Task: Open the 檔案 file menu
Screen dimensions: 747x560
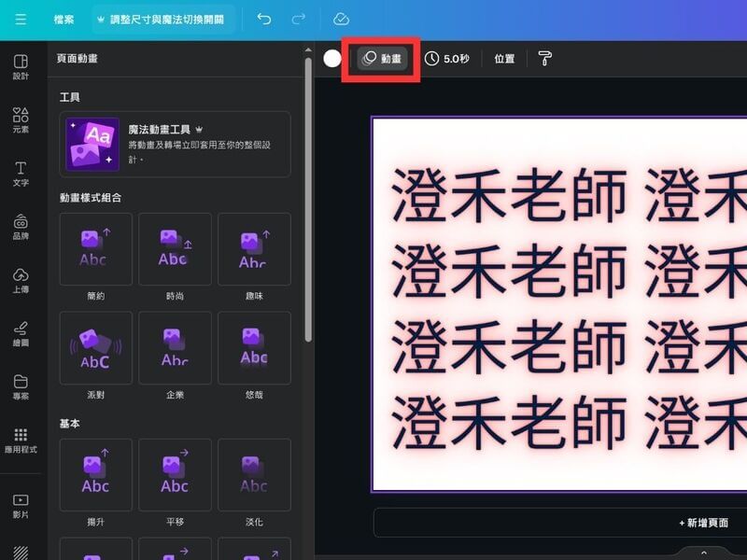Action: tap(63, 19)
